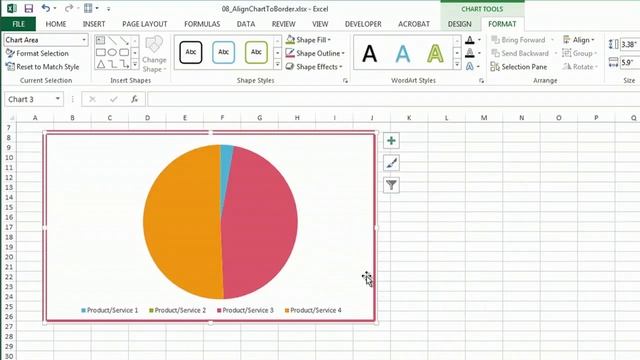The width and height of the screenshot is (640, 360).
Task: Click the Change Shape button
Action: click(154, 54)
